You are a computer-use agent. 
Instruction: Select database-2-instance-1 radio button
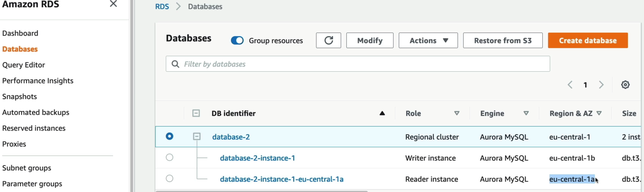(170, 157)
